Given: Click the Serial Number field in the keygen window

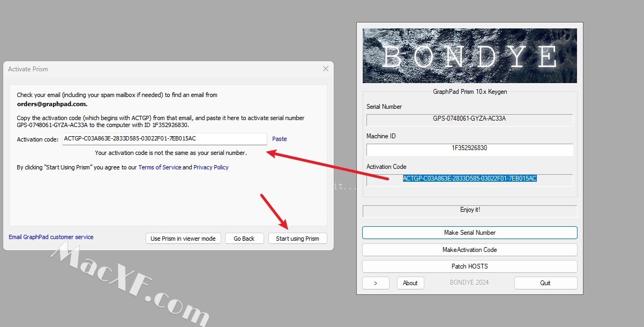Looking at the screenshot, I should (470, 119).
